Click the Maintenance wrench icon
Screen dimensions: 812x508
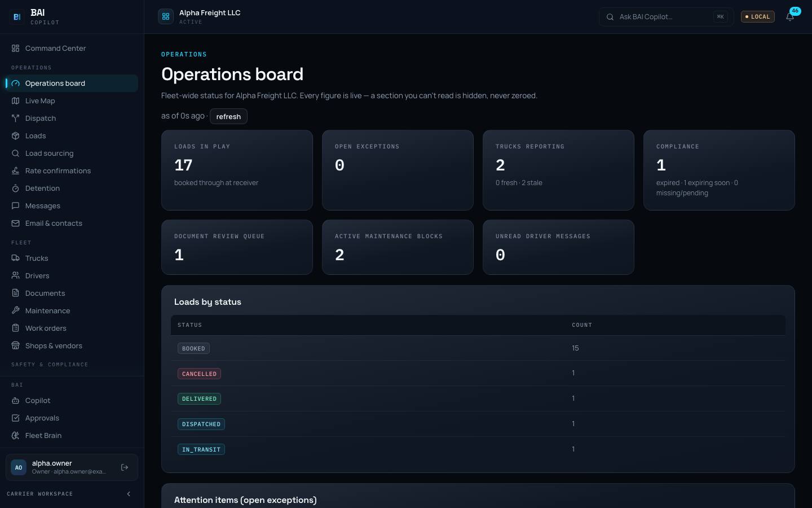coord(15,311)
